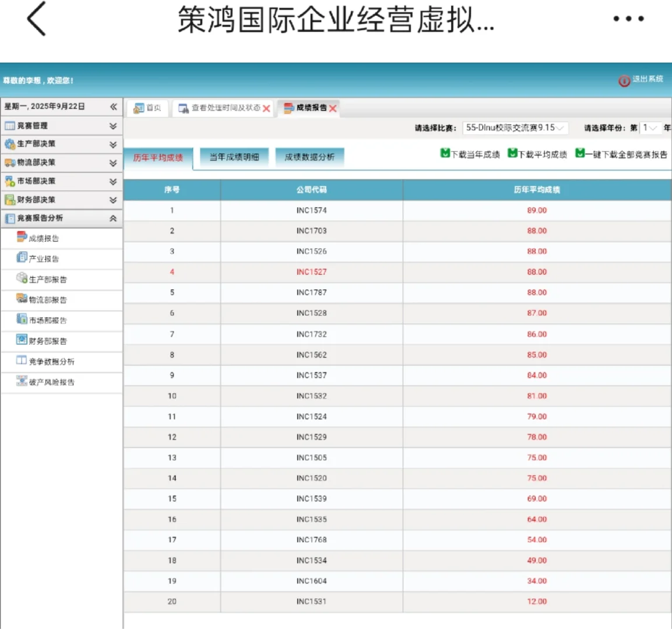The height and width of the screenshot is (629, 672).
Task: Expand the 物流部决策 section chevron
Action: (113, 163)
